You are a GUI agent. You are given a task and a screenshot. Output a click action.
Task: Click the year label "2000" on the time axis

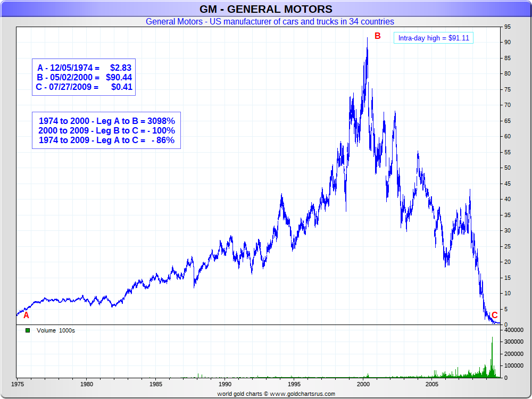coord(363,385)
